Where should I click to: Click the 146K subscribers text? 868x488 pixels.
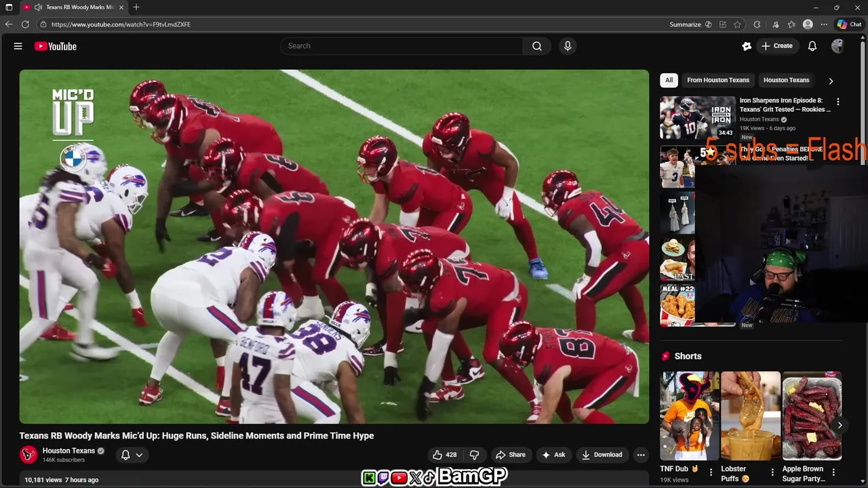tap(64, 460)
